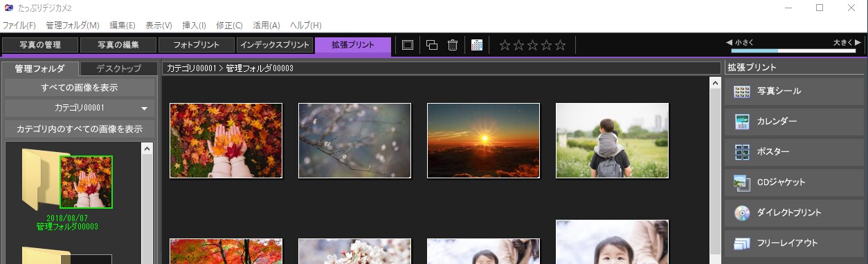Click the trash can delete icon
Screen dimensions: 868x264
coord(453,45)
